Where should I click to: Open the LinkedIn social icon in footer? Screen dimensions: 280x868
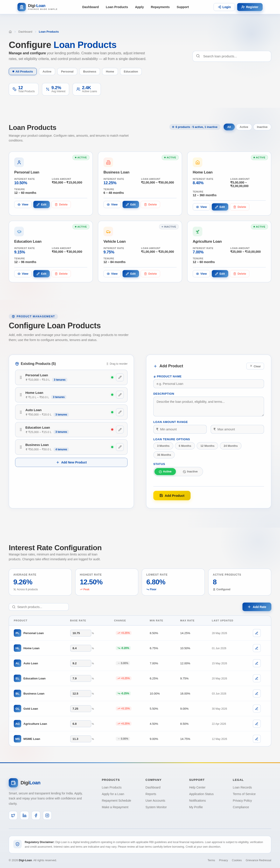(24, 815)
